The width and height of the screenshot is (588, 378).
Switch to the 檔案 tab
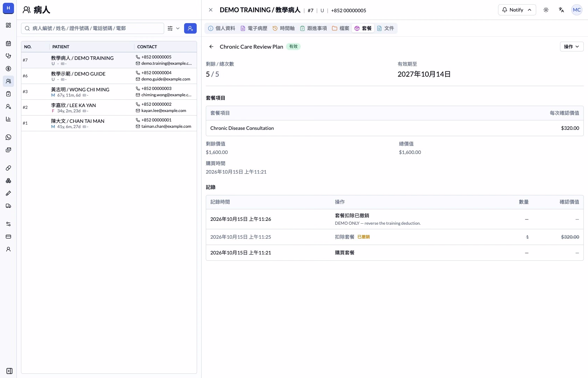coord(341,28)
